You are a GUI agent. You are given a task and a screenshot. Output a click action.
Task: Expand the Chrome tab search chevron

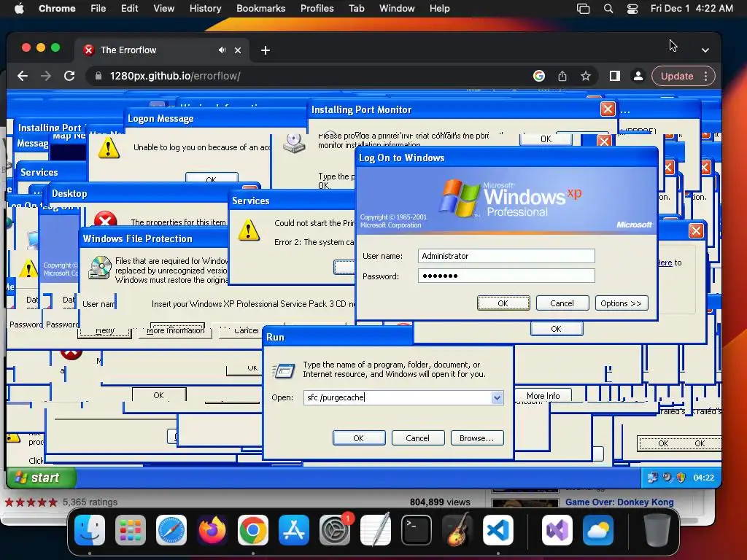click(x=705, y=50)
